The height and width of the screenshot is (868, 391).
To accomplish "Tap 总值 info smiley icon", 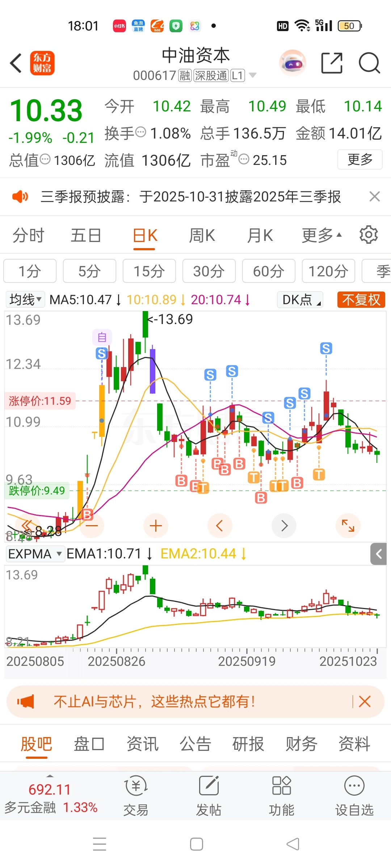I will [x=45, y=159].
